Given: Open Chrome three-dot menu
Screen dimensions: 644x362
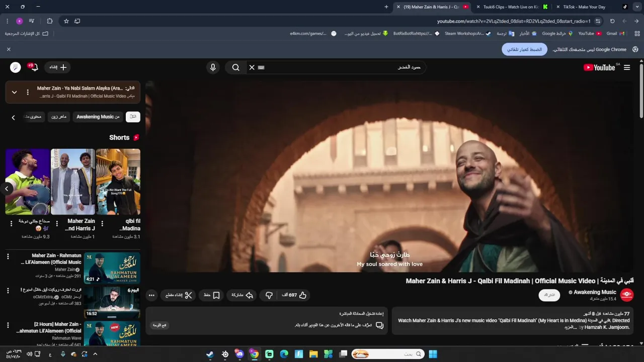Looking at the screenshot, I should click(x=7, y=21).
